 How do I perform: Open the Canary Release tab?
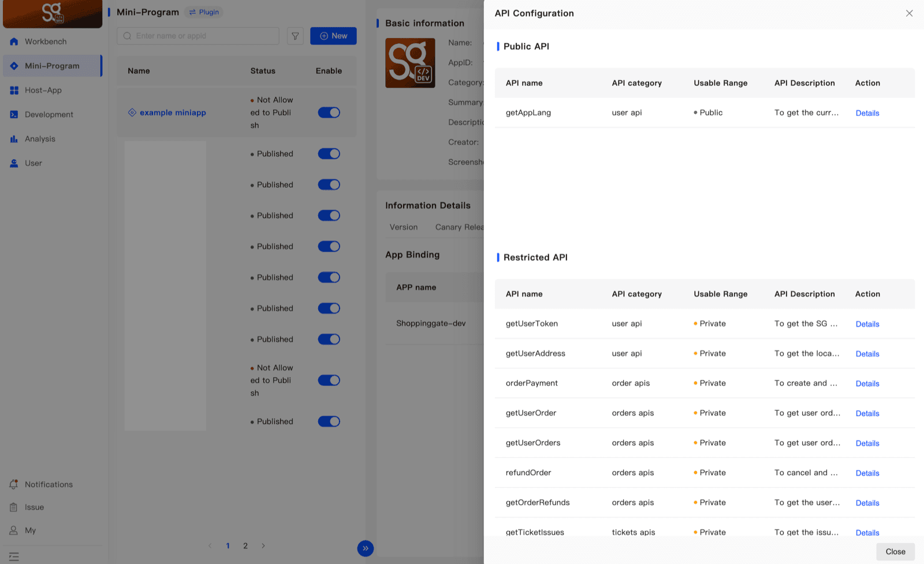click(x=460, y=227)
